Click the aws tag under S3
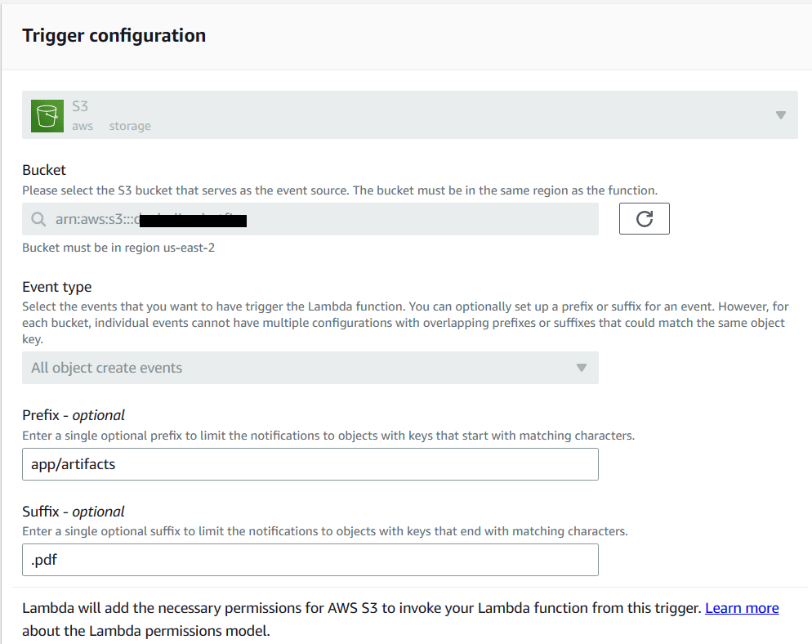 click(x=83, y=126)
